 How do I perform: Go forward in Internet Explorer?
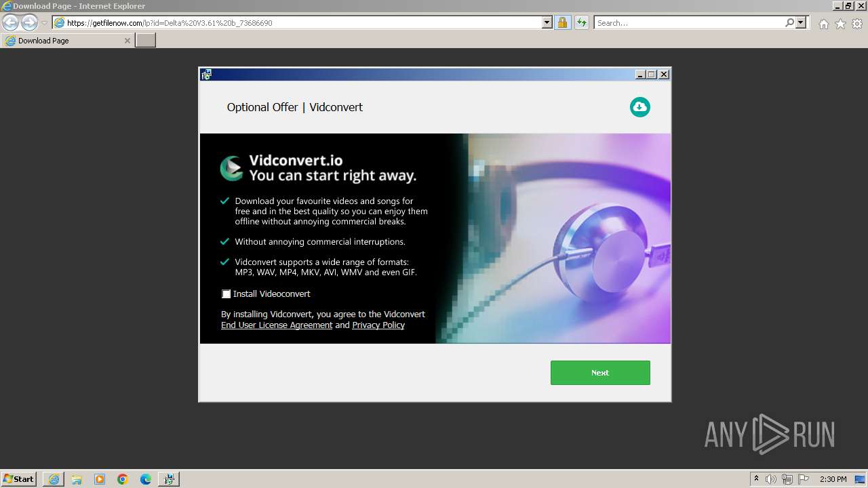click(x=29, y=22)
